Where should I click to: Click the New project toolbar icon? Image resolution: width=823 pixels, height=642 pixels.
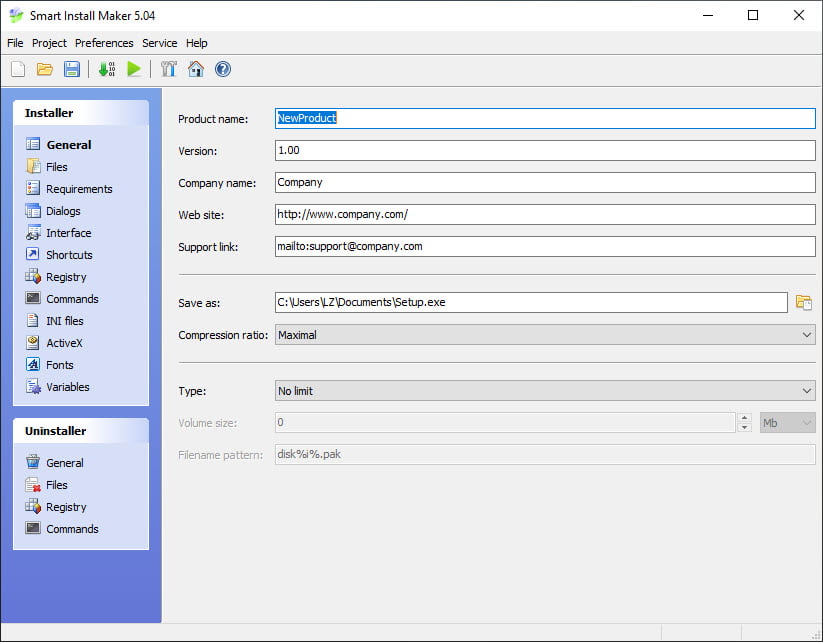point(18,69)
